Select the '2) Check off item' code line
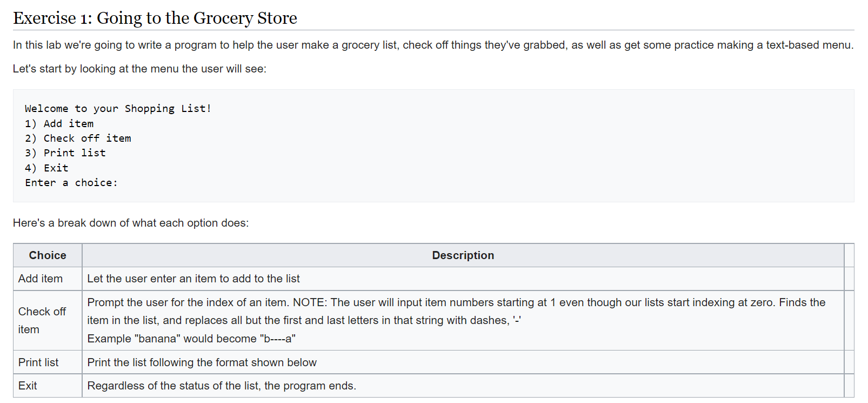Image resolution: width=868 pixels, height=403 pixels. (x=78, y=138)
